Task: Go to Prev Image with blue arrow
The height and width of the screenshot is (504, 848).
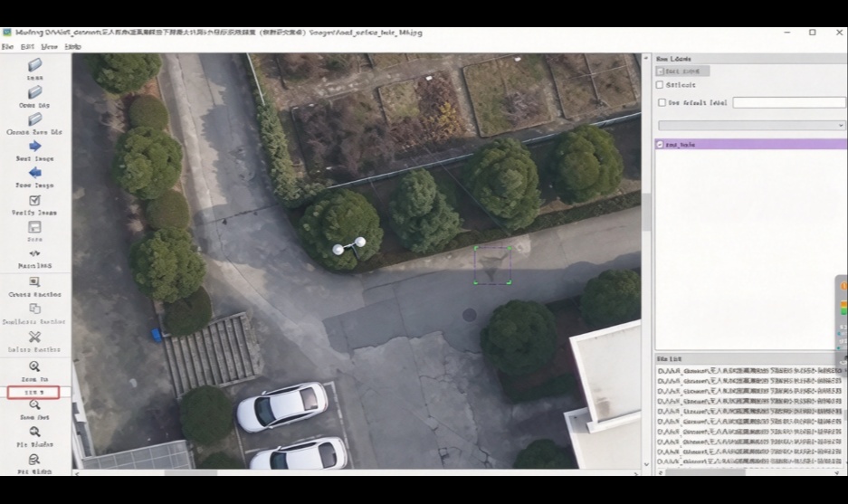Action: tap(34, 173)
